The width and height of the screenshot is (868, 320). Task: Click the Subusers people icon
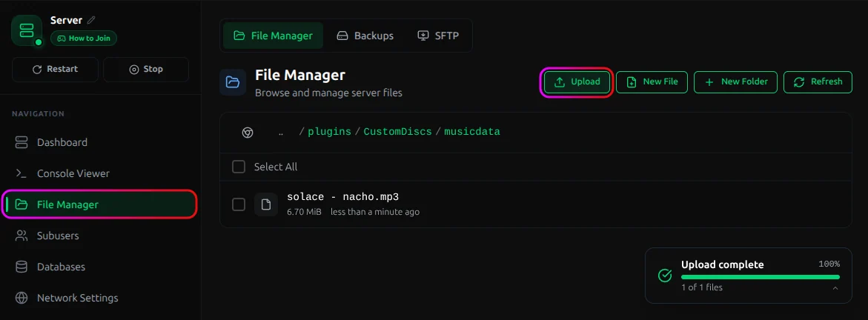click(x=21, y=236)
